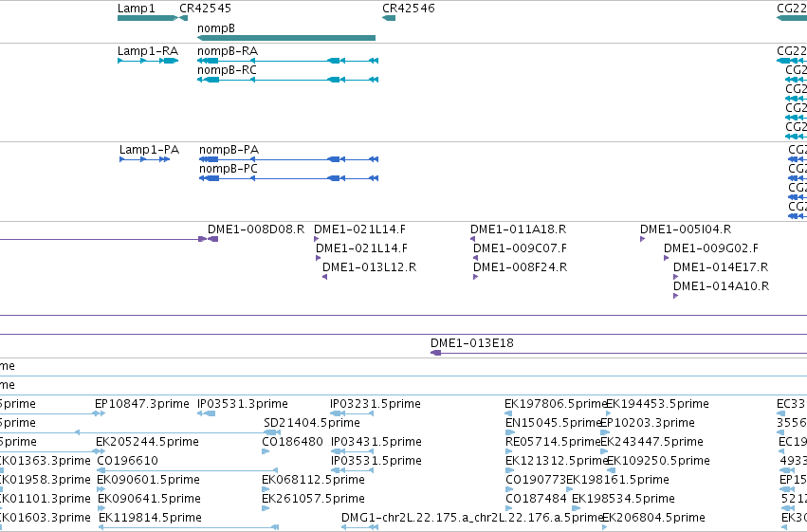Click the nompB-PA protein feature
807x532 pixels.
[288, 159]
